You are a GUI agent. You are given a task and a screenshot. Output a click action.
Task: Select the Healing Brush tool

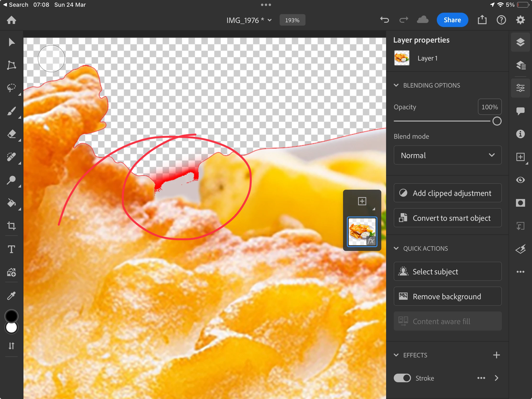(x=11, y=157)
